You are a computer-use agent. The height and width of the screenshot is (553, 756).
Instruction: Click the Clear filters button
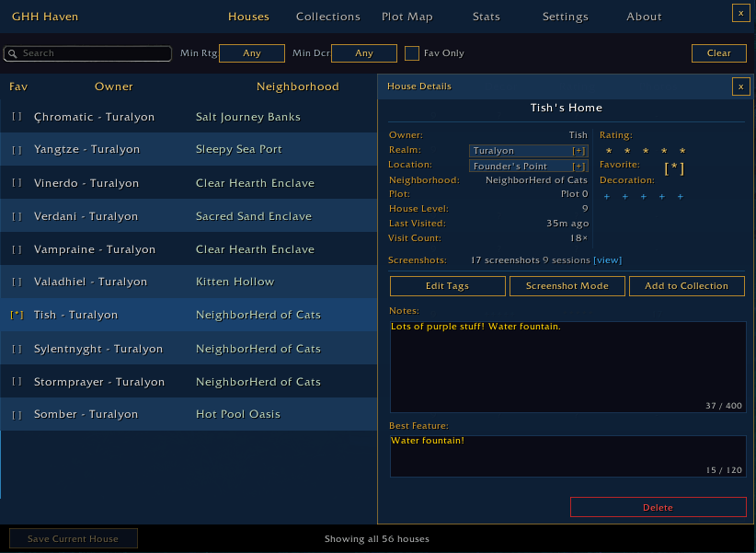tap(719, 53)
